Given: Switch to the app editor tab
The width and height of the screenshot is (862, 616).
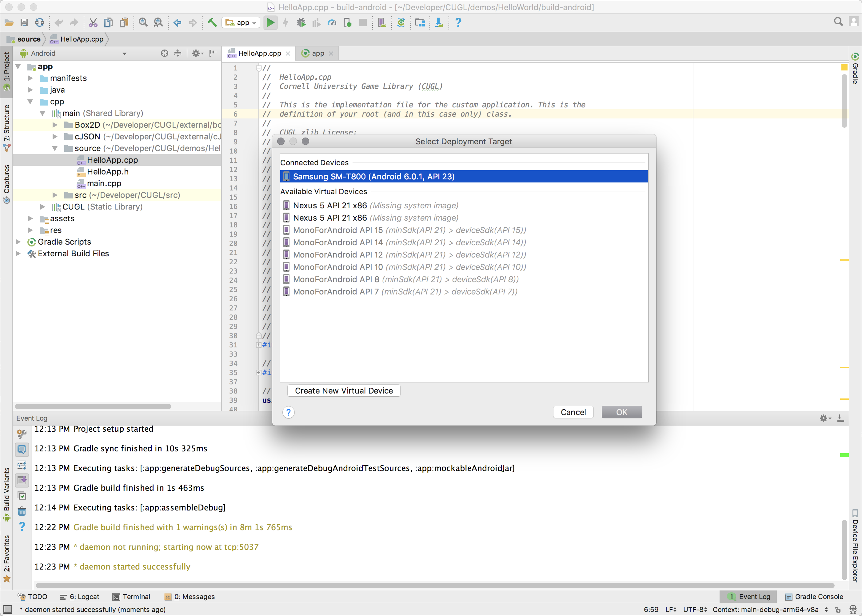Looking at the screenshot, I should pyautogui.click(x=317, y=54).
